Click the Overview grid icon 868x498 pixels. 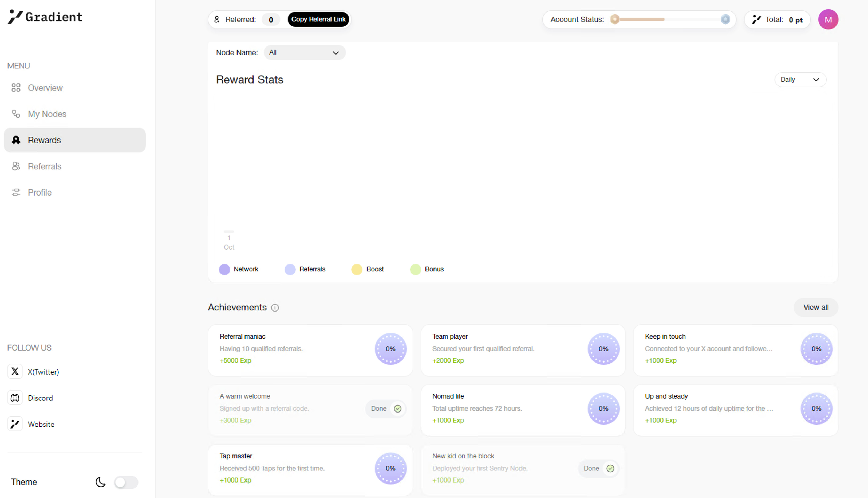point(16,88)
